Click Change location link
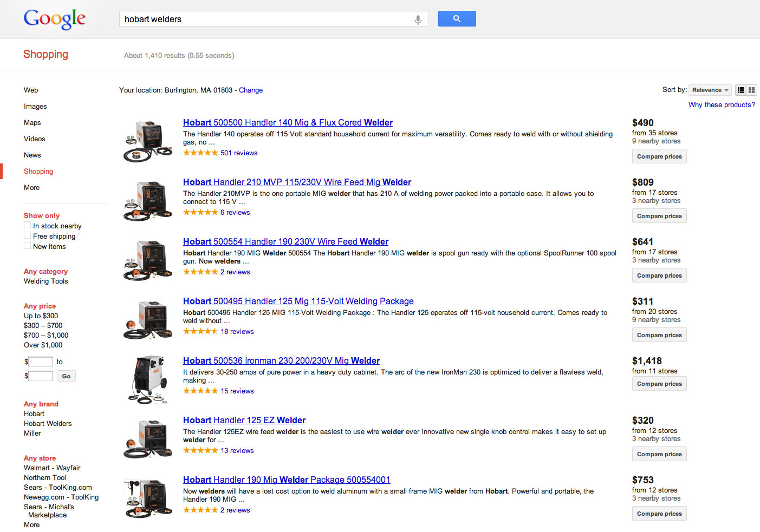 tap(251, 90)
